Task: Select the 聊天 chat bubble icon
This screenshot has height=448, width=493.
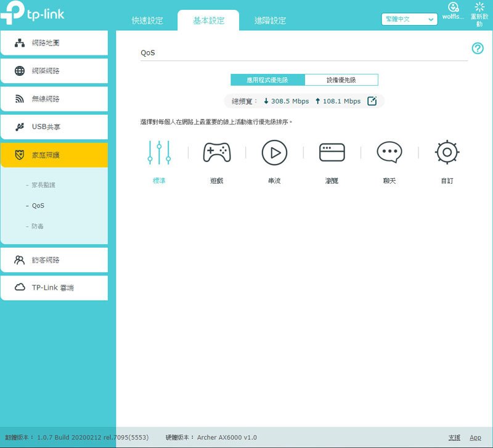Action: [389, 152]
